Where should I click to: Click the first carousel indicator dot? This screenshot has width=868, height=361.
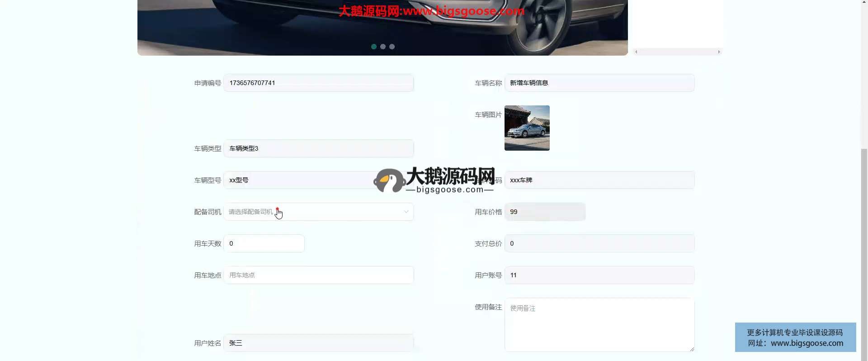(374, 47)
